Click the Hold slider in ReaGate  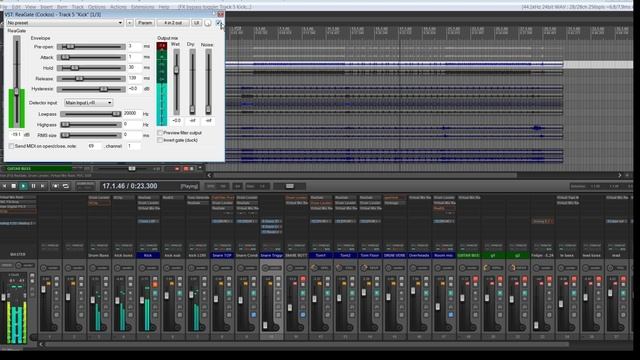pos(91,68)
